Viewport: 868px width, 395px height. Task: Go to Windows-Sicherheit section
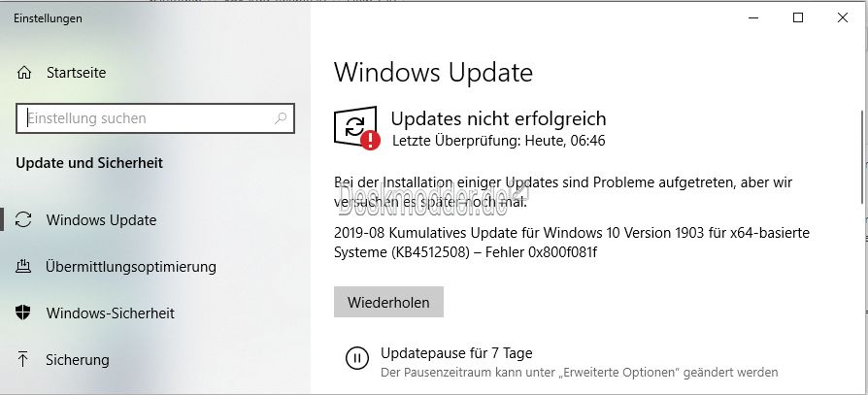coord(111,313)
